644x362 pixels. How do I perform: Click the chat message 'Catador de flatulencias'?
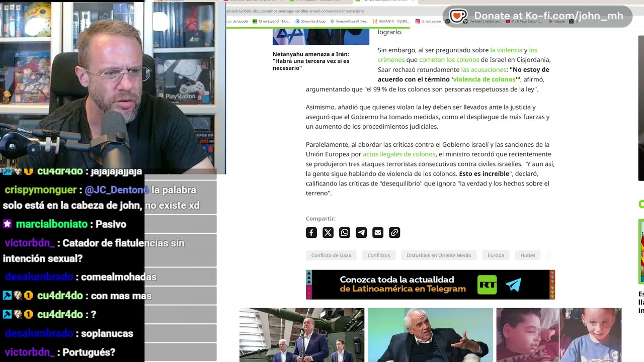[x=94, y=251]
